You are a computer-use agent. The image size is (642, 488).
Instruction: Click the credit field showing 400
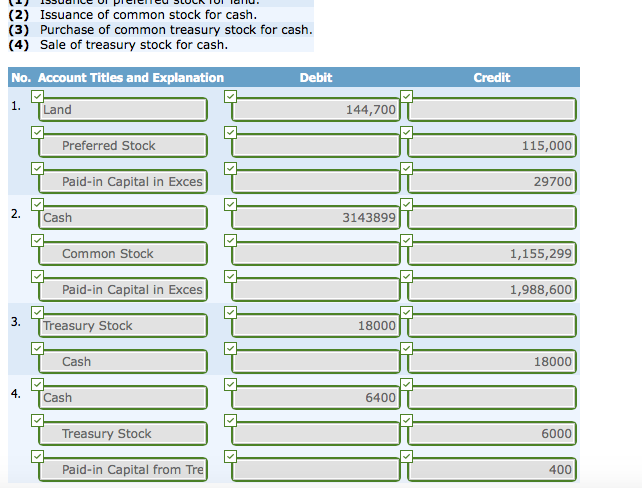coord(492,470)
